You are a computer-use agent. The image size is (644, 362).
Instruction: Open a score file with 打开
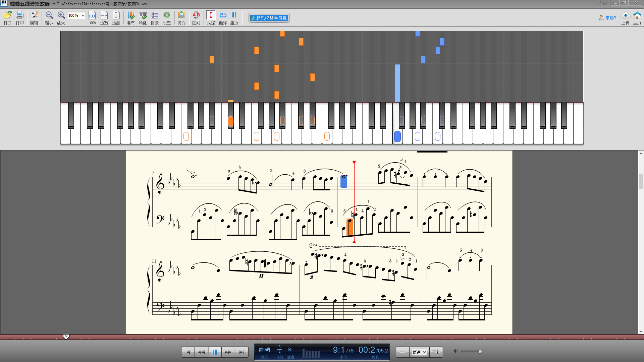click(x=7, y=18)
